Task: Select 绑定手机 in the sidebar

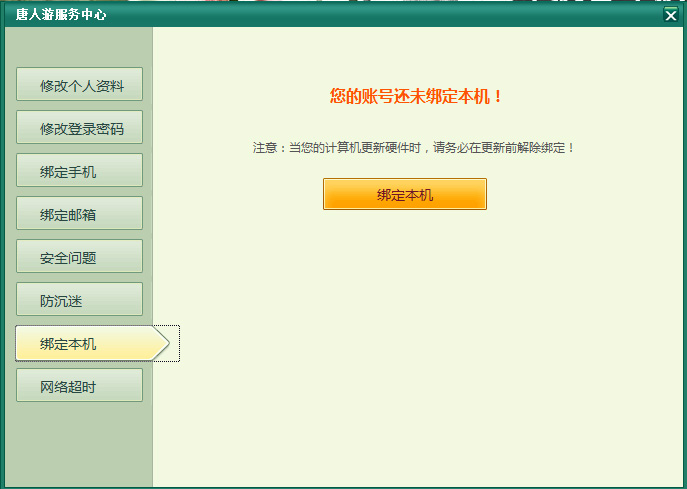Action: point(80,171)
